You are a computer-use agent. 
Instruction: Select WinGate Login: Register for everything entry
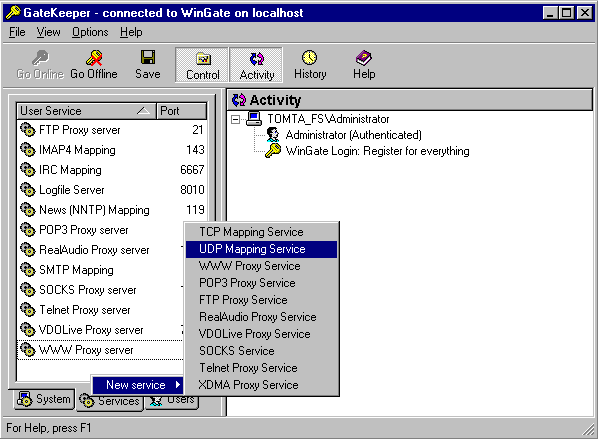pyautogui.click(x=378, y=151)
